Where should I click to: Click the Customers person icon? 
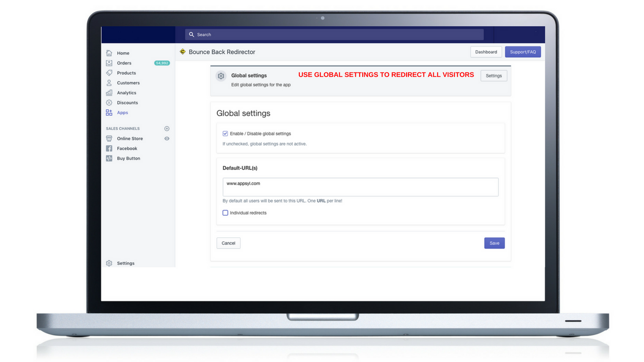(x=109, y=82)
